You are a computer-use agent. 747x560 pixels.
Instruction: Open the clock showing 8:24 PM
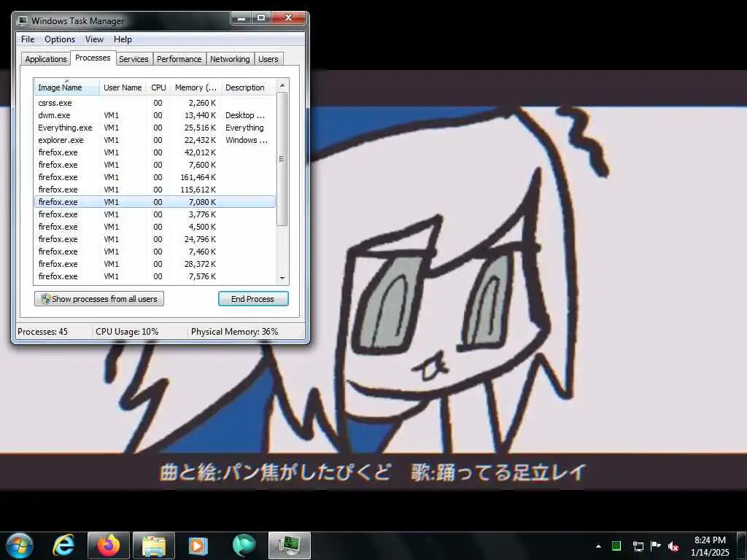(710, 540)
